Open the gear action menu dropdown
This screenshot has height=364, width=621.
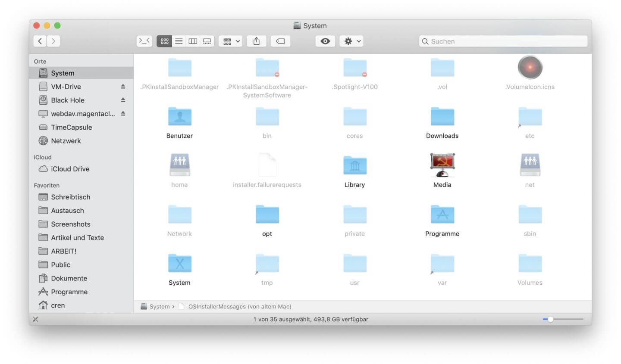352,41
